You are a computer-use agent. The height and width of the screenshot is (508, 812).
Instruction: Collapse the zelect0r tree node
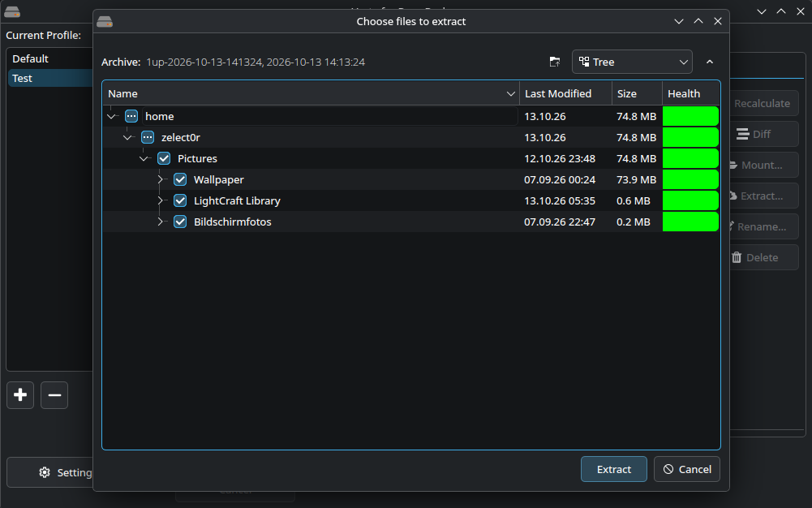pos(127,138)
